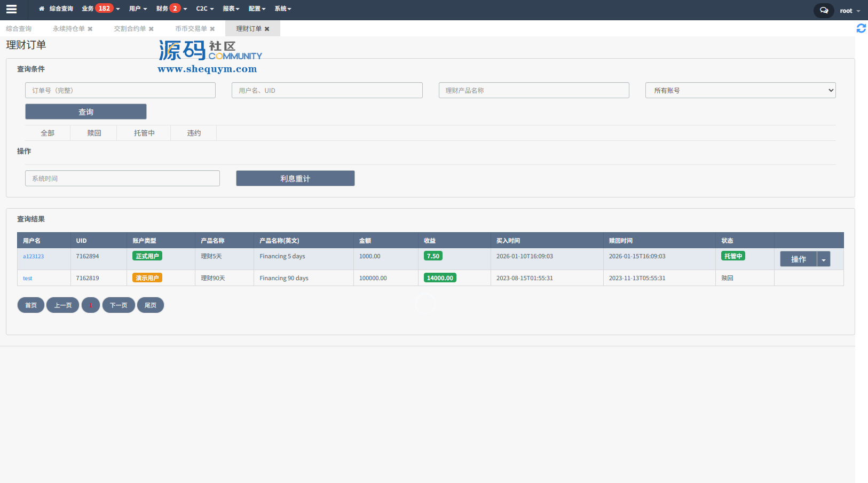Image resolution: width=868 pixels, height=483 pixels.
Task: Expand the 操作 button dropdown arrow
Action: (x=823, y=259)
